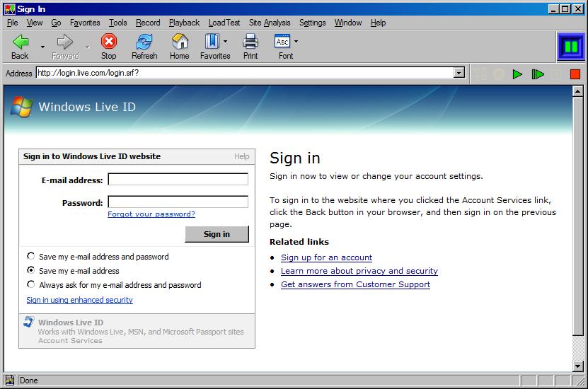Open the Record menu
This screenshot has height=389, width=588.
click(x=148, y=23)
